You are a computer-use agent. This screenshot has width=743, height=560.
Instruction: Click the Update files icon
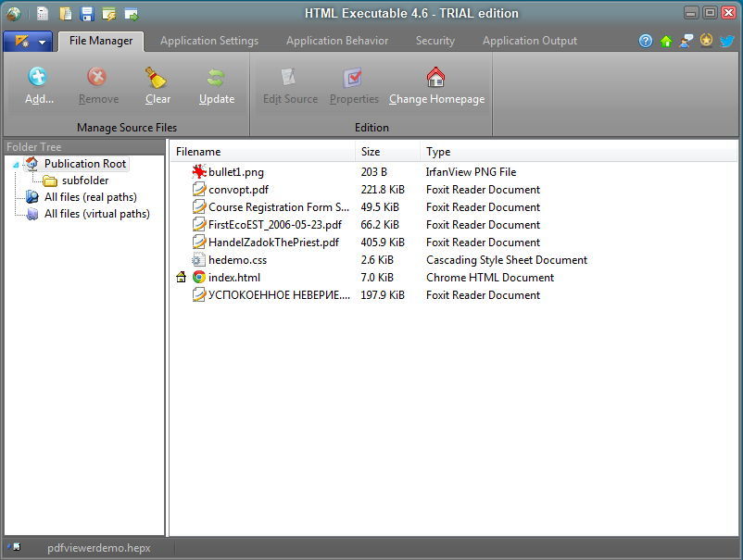[x=216, y=78]
